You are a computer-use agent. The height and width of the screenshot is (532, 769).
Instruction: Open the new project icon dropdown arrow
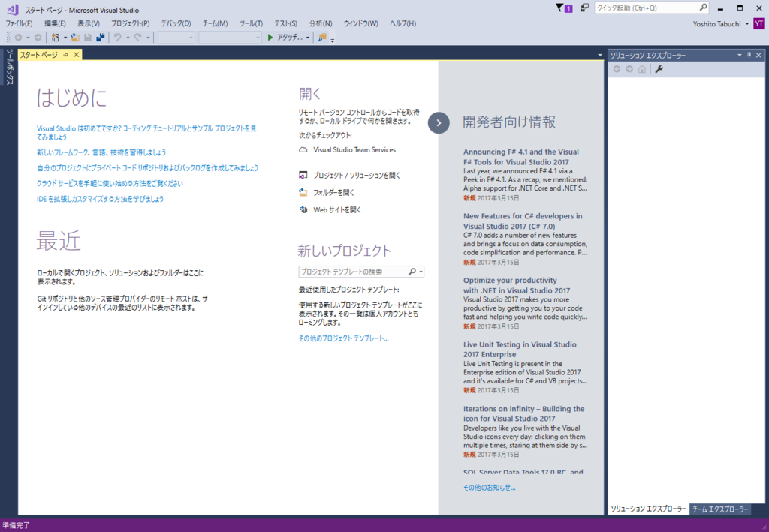click(x=65, y=38)
